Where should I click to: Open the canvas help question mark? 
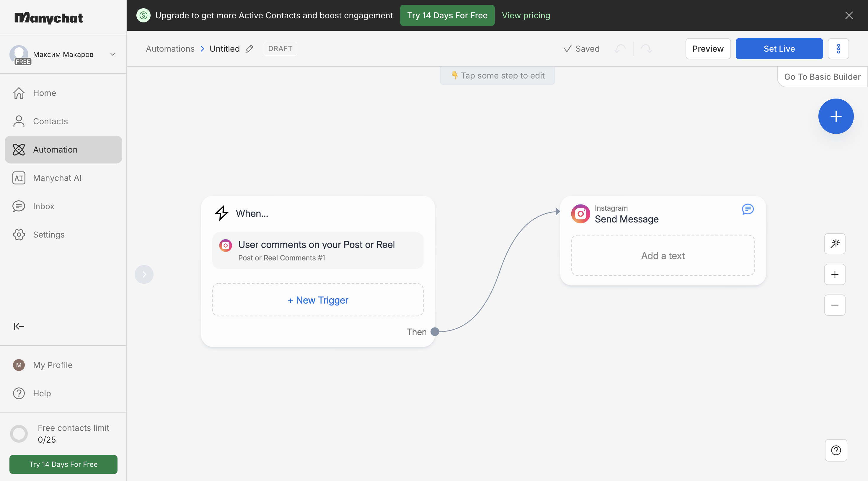(x=836, y=450)
